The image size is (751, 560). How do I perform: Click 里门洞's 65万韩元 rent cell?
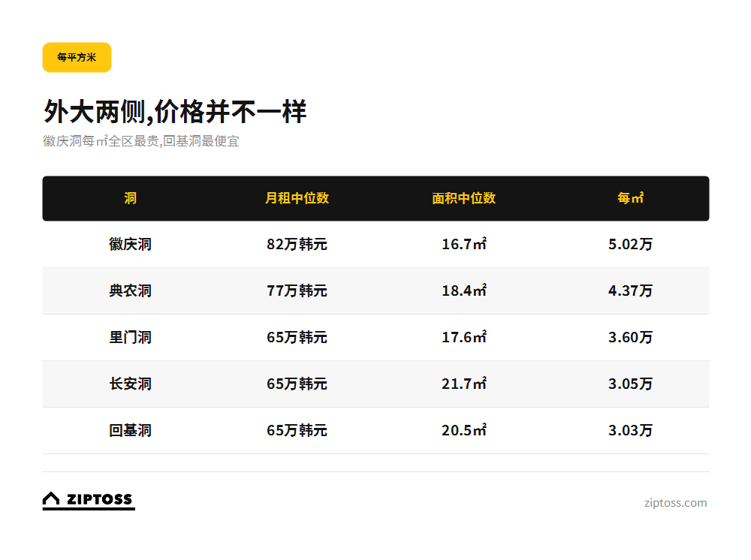[x=297, y=338]
